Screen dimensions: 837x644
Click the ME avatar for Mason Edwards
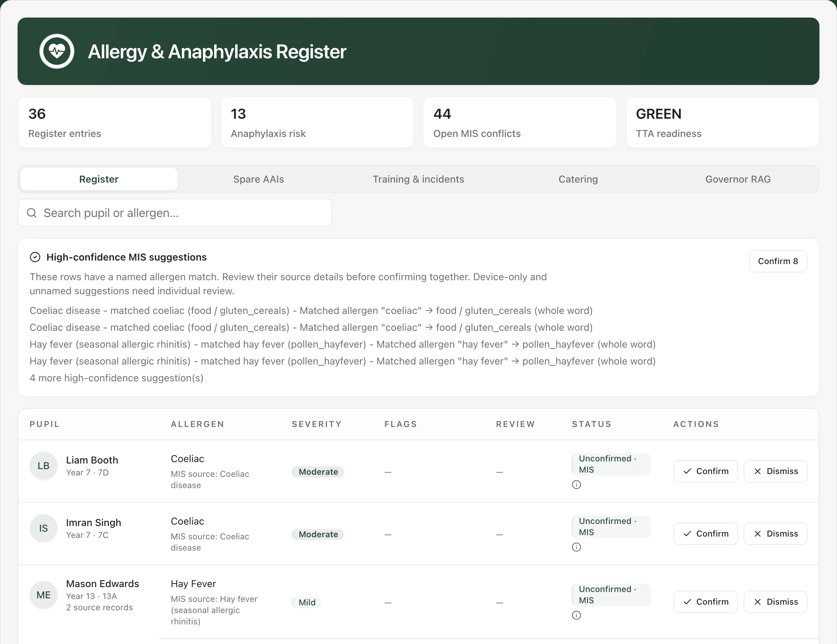click(44, 595)
